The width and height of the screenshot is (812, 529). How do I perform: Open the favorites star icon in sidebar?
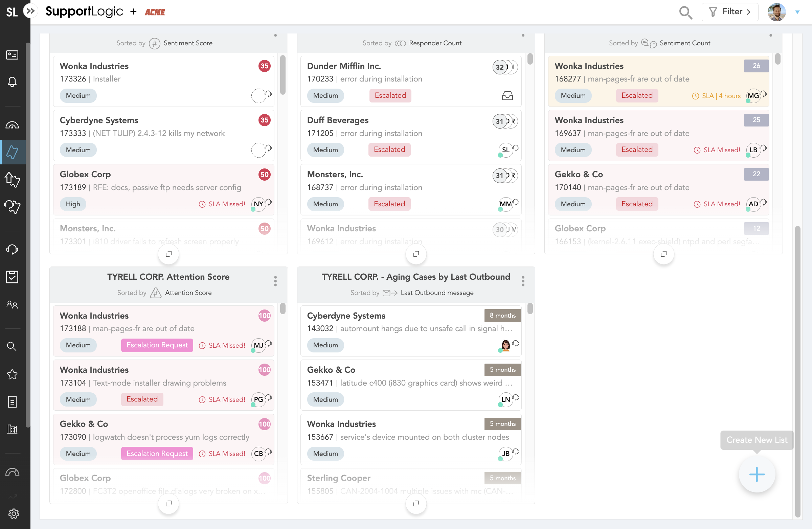click(12, 374)
